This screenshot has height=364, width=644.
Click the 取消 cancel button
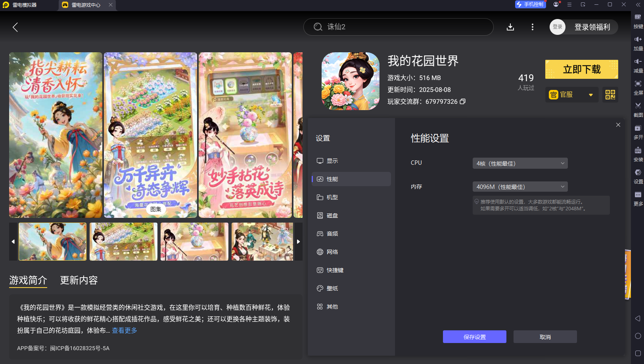tap(545, 337)
